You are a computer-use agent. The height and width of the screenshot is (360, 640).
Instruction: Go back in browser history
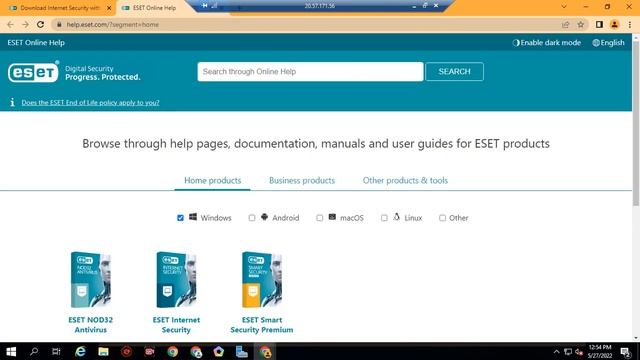(x=10, y=24)
